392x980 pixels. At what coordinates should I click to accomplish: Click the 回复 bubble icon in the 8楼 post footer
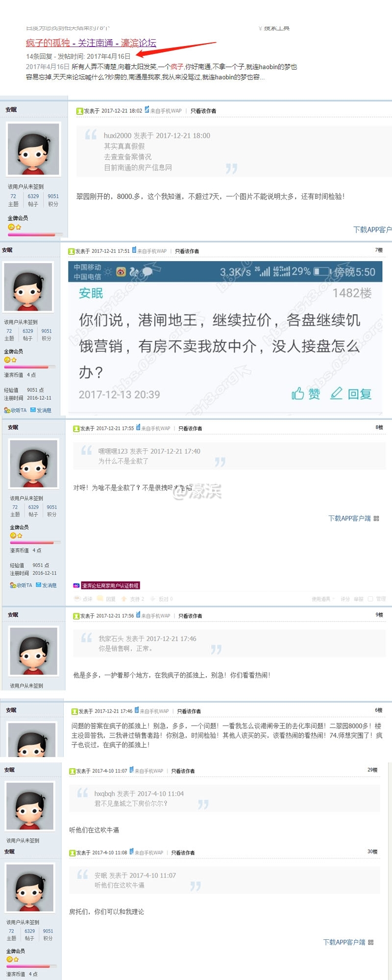(100, 599)
